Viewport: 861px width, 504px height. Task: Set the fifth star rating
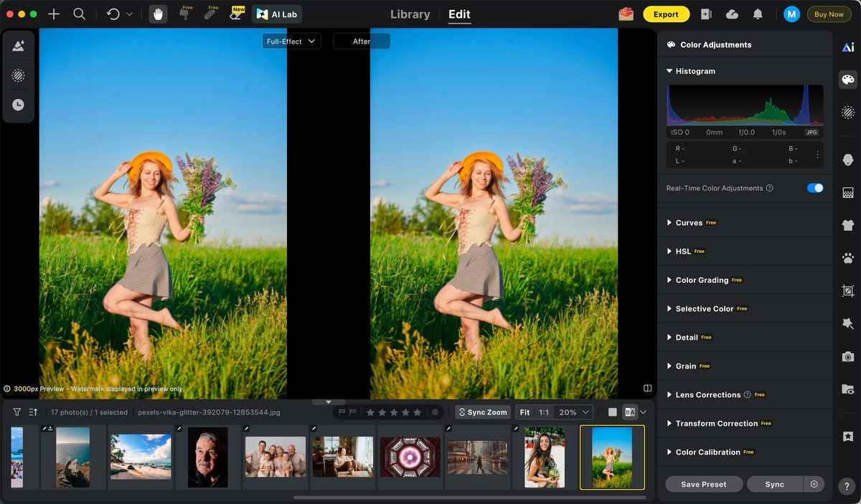tap(418, 412)
